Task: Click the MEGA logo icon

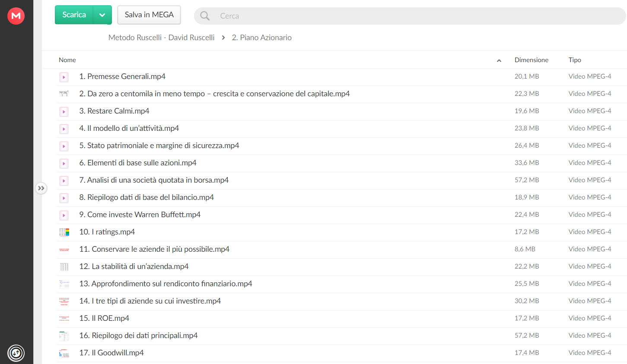Action: 16,16
